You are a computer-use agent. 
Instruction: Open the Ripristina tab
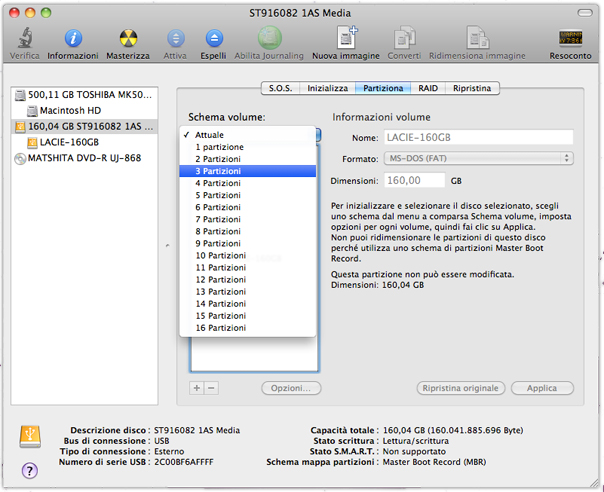tap(471, 88)
